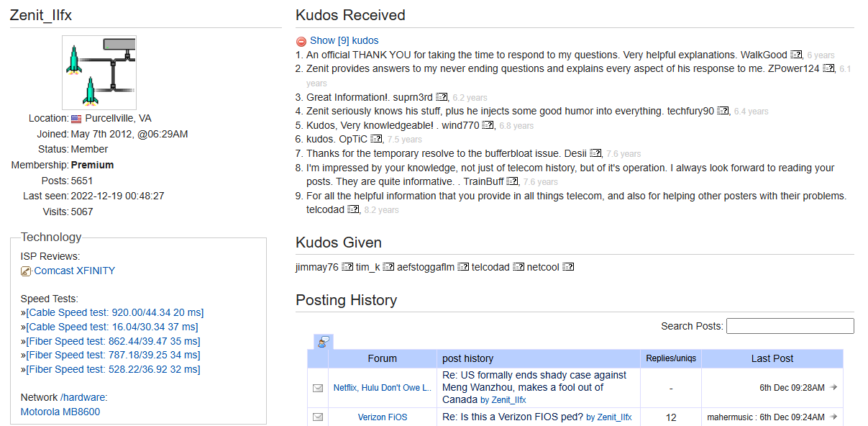Open profile card icon beside netcool
Screen dimensions: 868x426
point(568,268)
